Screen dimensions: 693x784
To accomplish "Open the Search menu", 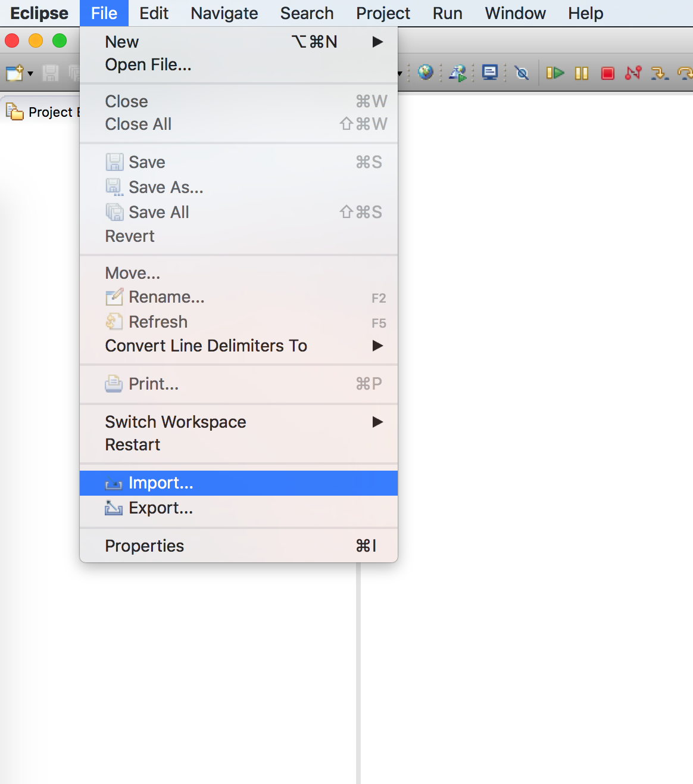I will pyautogui.click(x=307, y=13).
